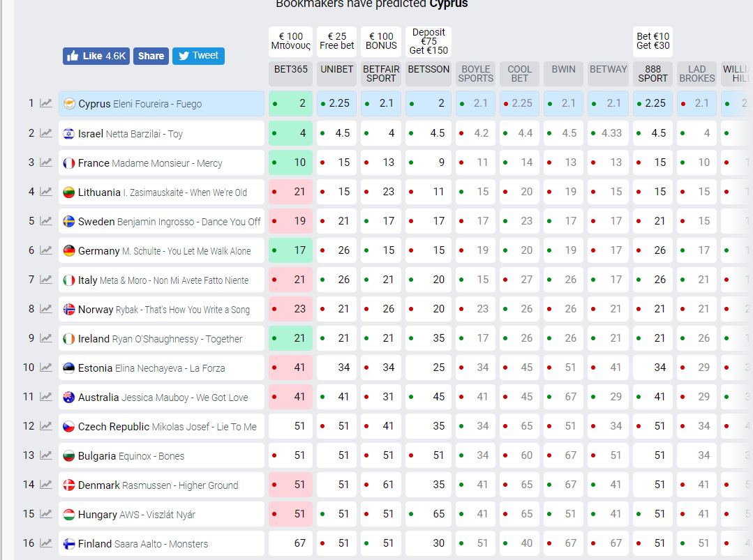Open Sweden Benjamin Ingrosso - Dance You Off
The width and height of the screenshot is (753, 560).
161,222
